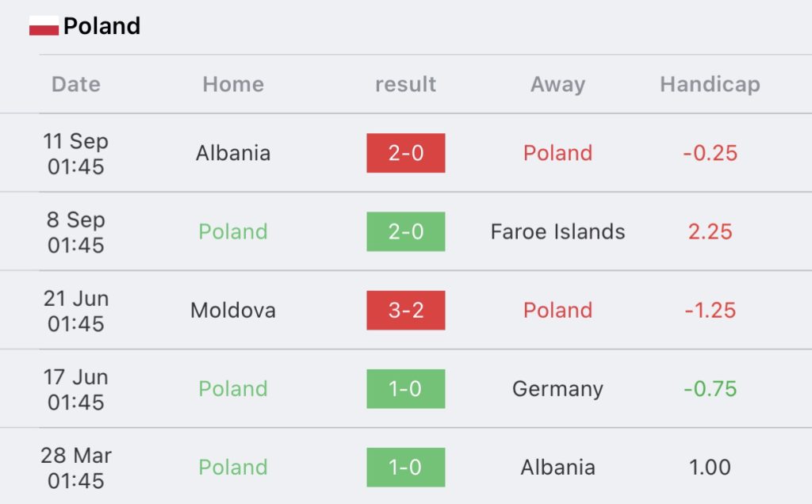Open the red 2-0 Albania result badge
The image size is (812, 504).
tap(406, 153)
